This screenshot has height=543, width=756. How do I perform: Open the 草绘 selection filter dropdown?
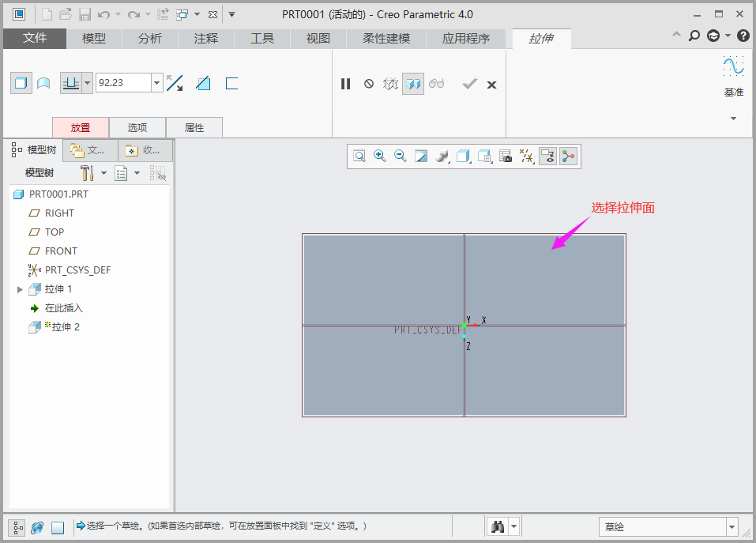pos(732,527)
